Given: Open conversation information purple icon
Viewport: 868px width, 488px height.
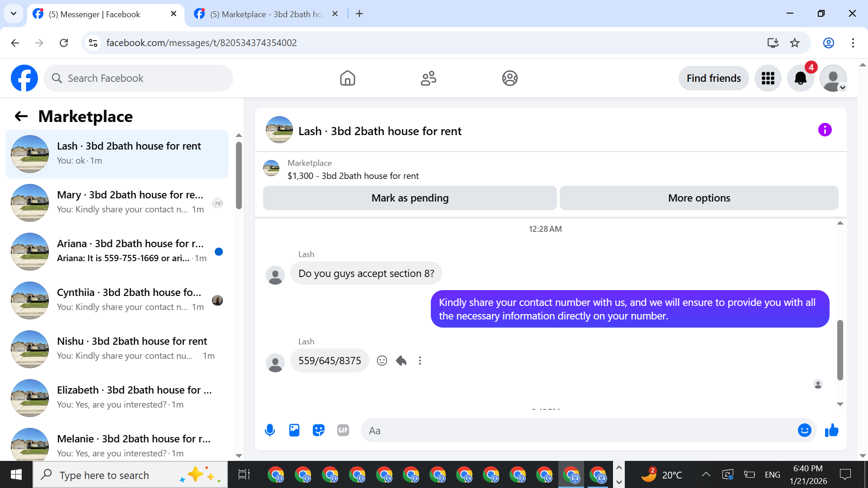Looking at the screenshot, I should point(825,130).
